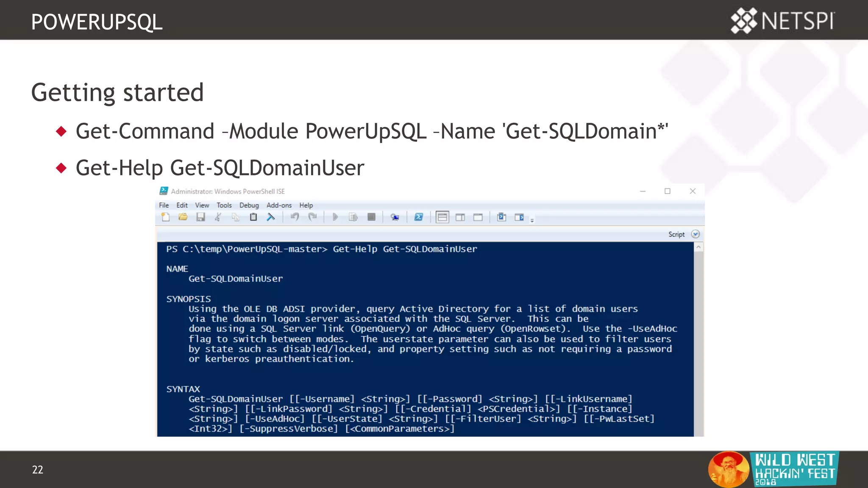Select Show Script Pane Maximized icon
This screenshot has width=868, height=488.
tap(478, 217)
